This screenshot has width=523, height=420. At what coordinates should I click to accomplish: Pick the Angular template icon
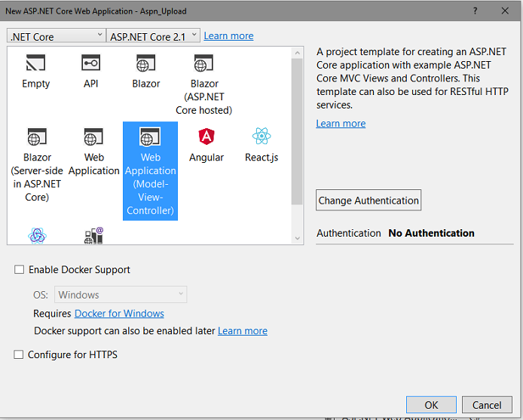[206, 136]
